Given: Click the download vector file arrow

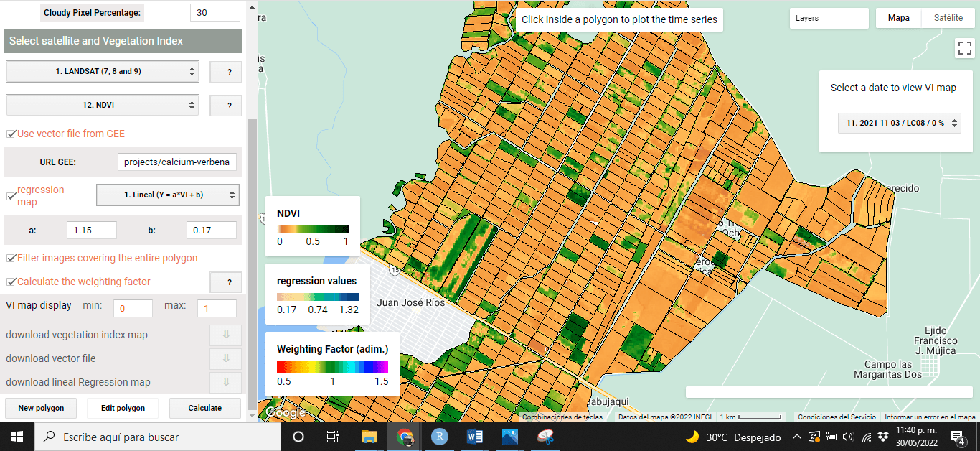Looking at the screenshot, I should click(225, 358).
